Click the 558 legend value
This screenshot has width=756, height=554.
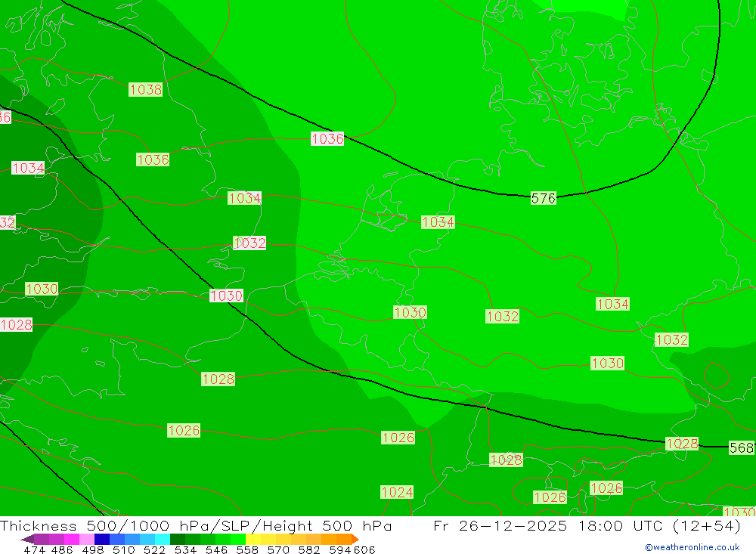click(247, 549)
